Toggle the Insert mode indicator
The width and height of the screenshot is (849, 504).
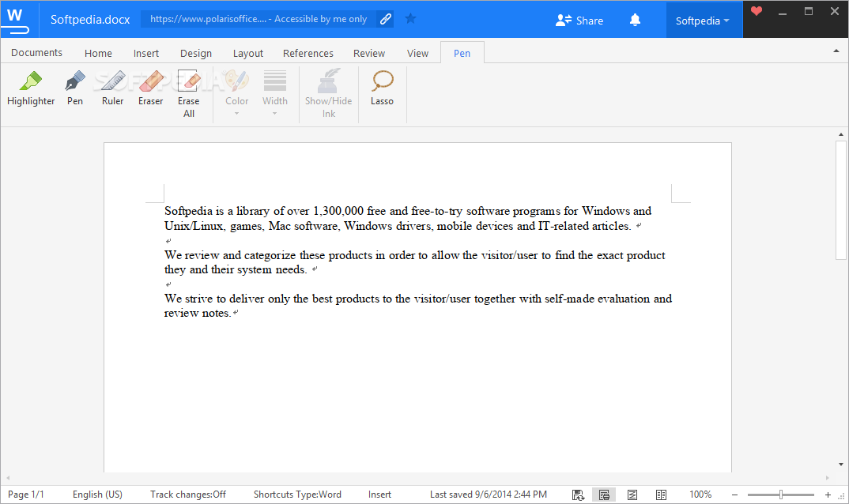pos(379,495)
